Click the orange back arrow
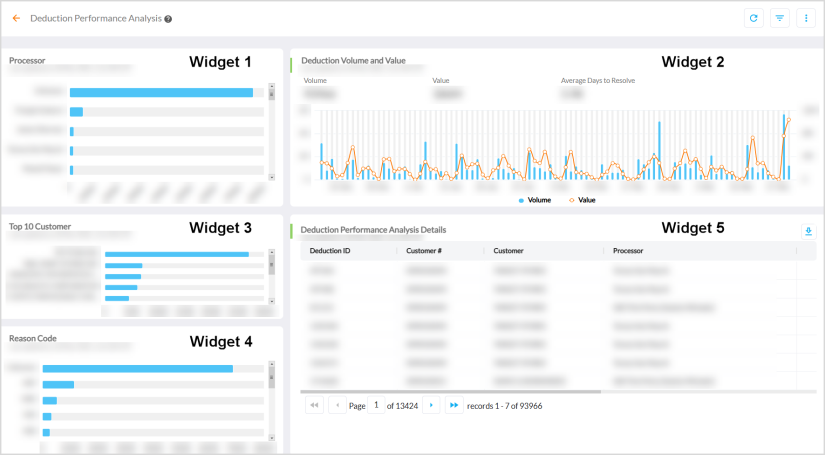 pos(16,18)
